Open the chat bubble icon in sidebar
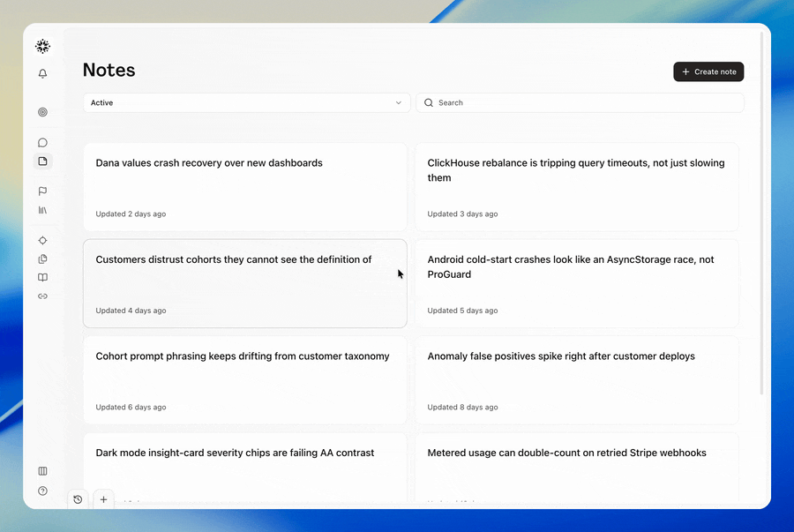This screenshot has height=532, width=794. click(42, 143)
